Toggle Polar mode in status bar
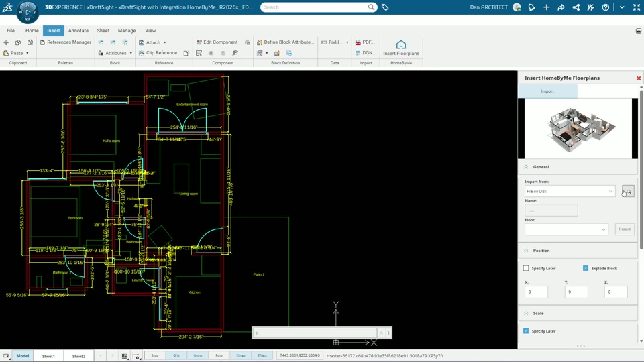The image size is (644, 362). tap(219, 355)
